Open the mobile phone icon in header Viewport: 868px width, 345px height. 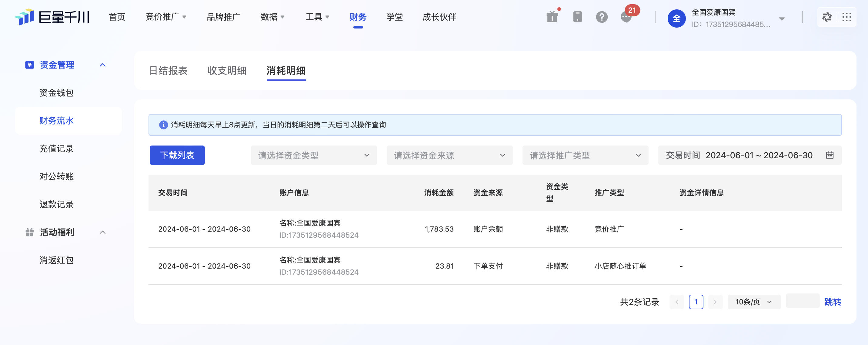click(x=577, y=17)
